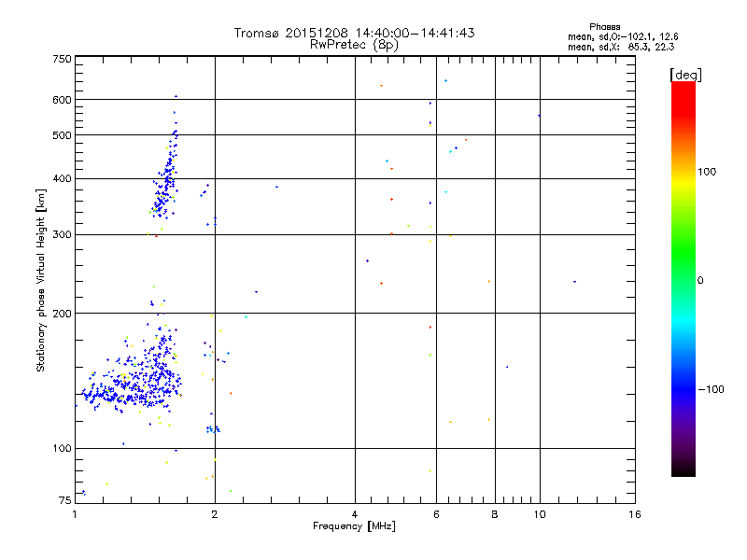Click the '100' y-axis tick label
The image size is (747, 560).
tap(62, 449)
